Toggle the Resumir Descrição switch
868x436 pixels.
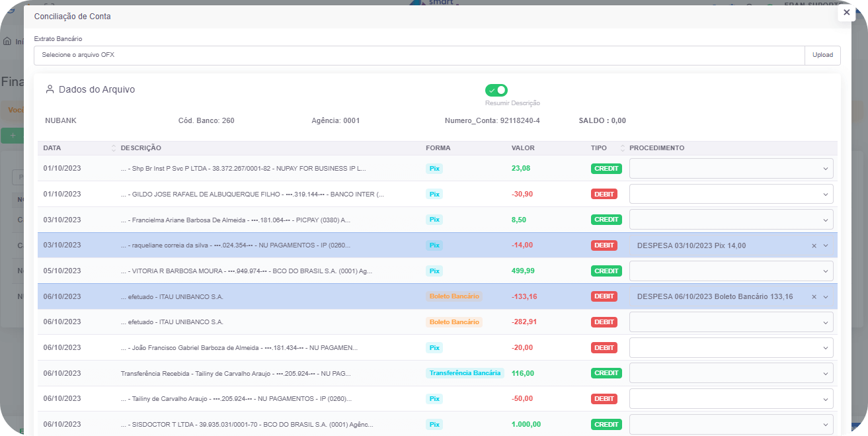coord(496,90)
